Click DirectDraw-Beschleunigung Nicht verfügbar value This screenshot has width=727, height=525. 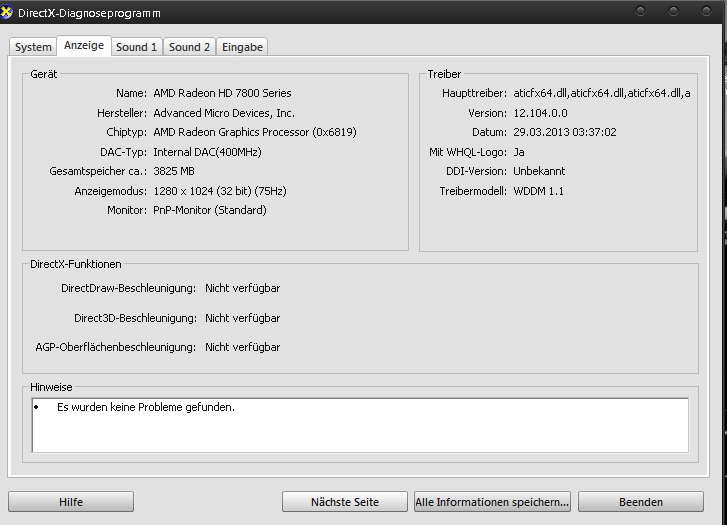(x=242, y=288)
